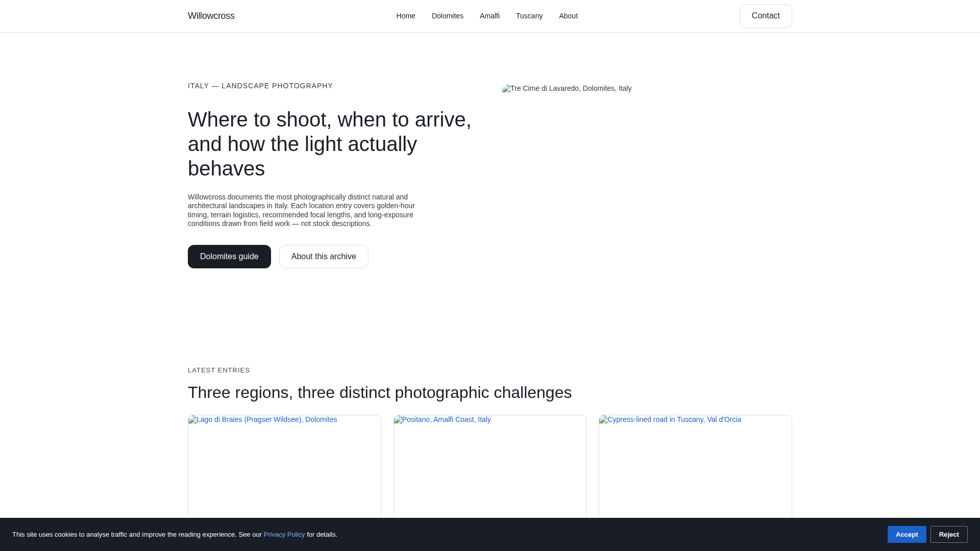
Task: Click the Contact button
Action: coord(765,16)
